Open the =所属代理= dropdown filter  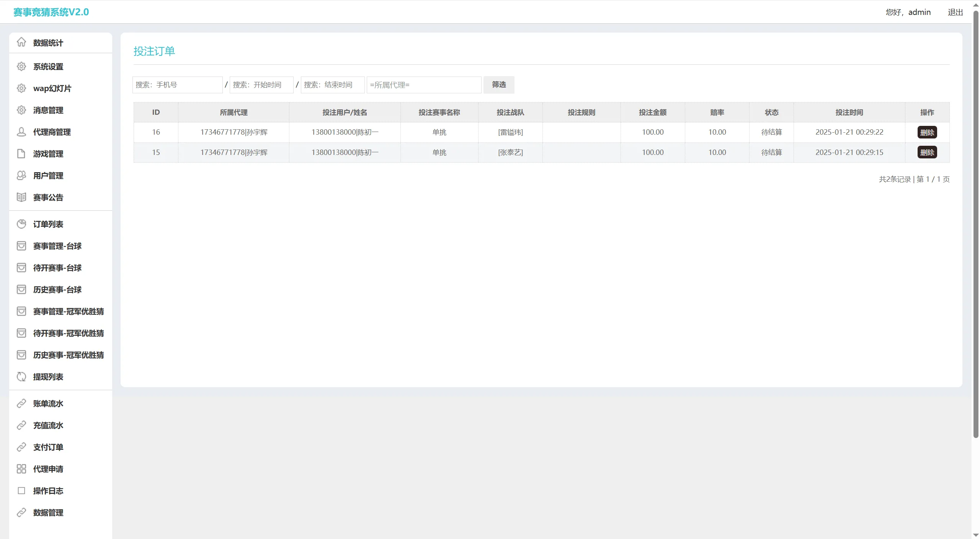tap(424, 85)
